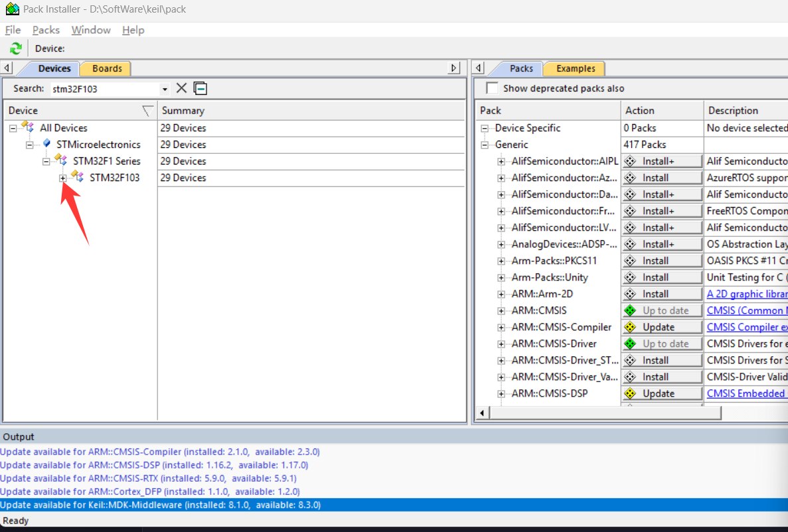
Task: Click into the device search input field
Action: (x=105, y=89)
